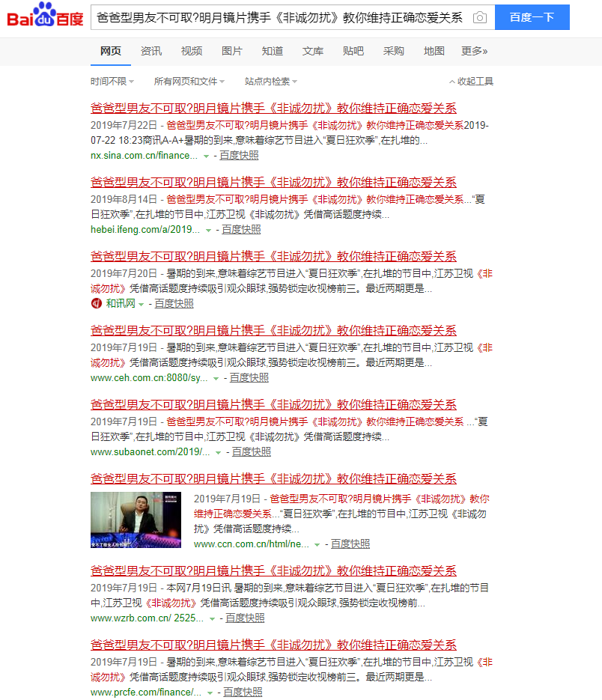Expand dropdown arrow next to www.ccn.com.cn
This screenshot has width=602, height=700.
[317, 544]
